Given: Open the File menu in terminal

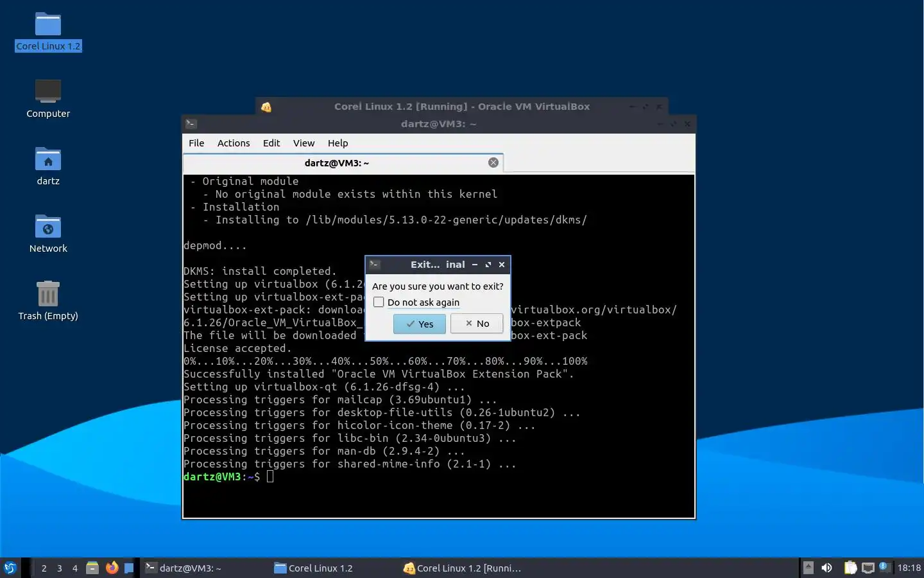Looking at the screenshot, I should (x=196, y=143).
